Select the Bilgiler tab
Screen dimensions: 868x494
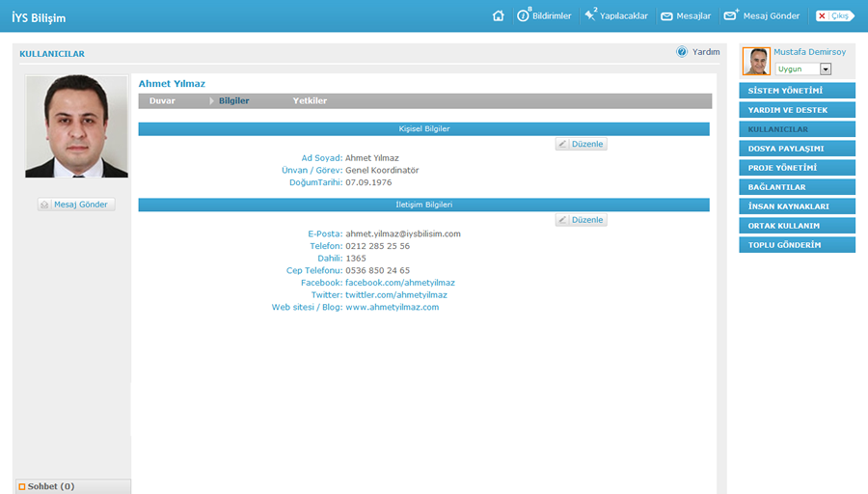(x=233, y=100)
